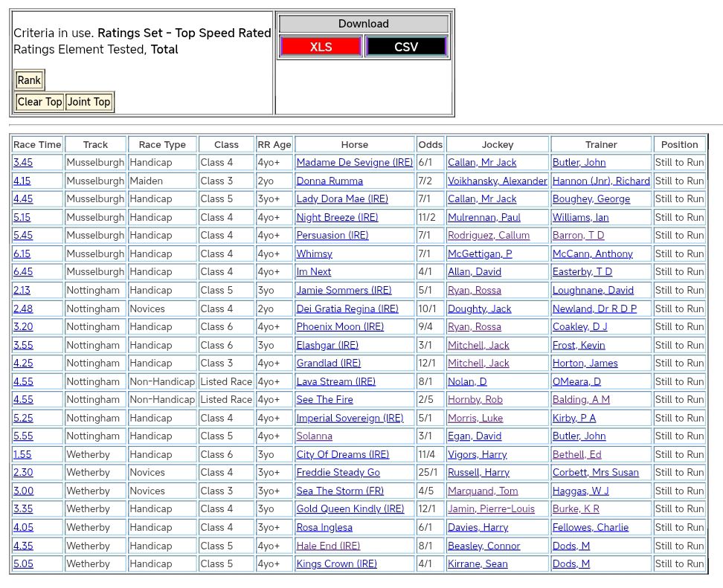Select the Joint Top filter button
This screenshot has width=723, height=588.
[89, 102]
